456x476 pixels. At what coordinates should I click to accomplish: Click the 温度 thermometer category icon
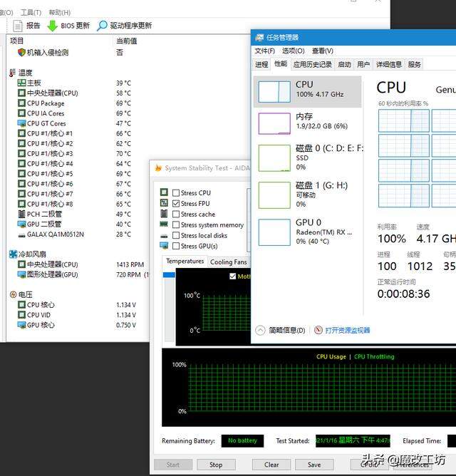pos(12,73)
